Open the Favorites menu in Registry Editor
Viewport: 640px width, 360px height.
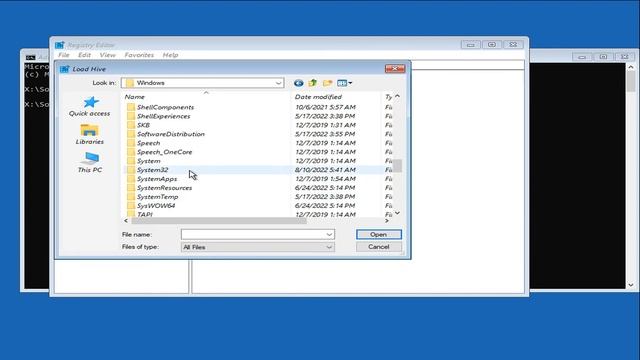coord(139,55)
